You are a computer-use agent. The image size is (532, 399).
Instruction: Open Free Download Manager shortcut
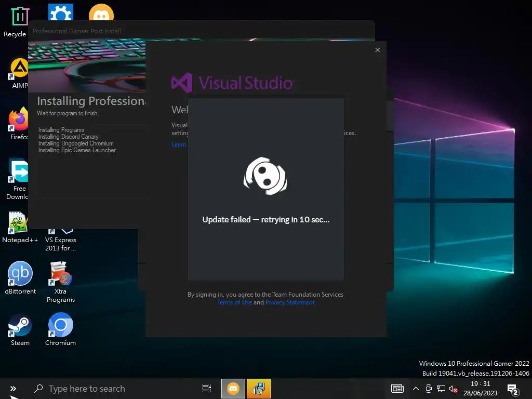pos(18,170)
